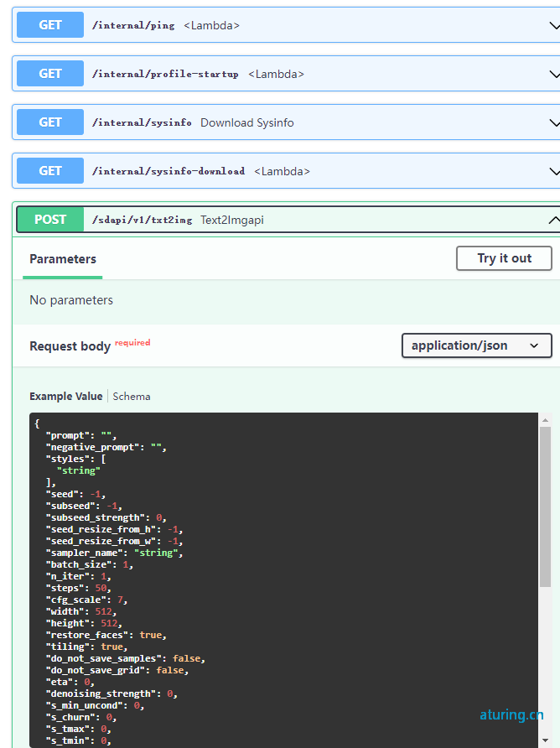Click the Try it out button
This screenshot has height=748, width=560.
(504, 258)
